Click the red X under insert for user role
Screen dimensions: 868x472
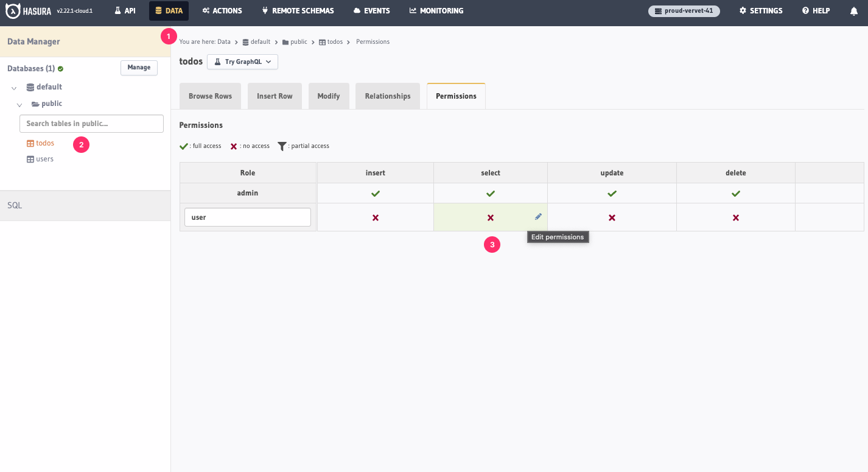click(375, 217)
